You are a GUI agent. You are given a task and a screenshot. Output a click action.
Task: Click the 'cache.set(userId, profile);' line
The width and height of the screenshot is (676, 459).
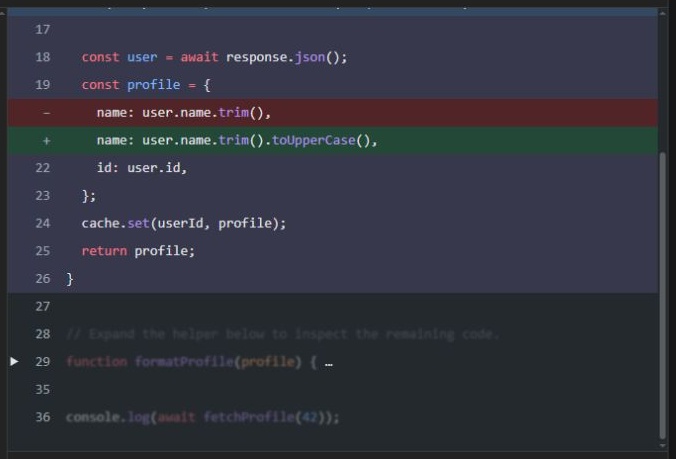click(x=184, y=223)
